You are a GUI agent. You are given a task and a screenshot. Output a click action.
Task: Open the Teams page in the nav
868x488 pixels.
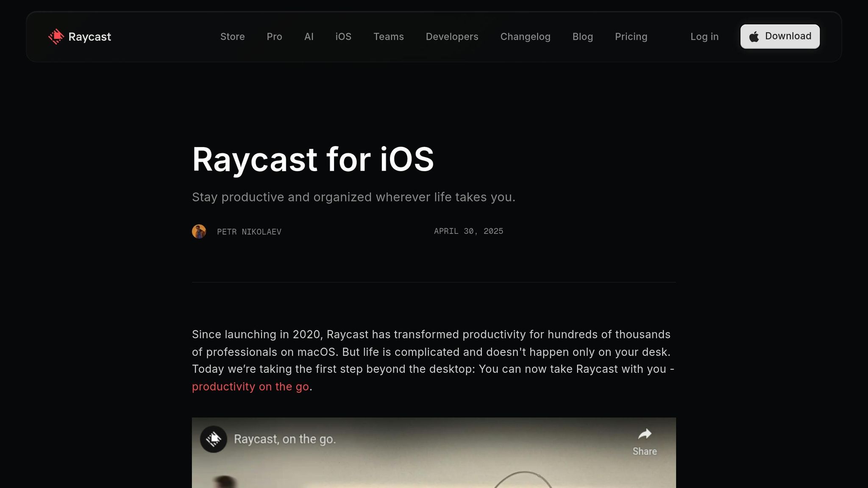pyautogui.click(x=388, y=37)
